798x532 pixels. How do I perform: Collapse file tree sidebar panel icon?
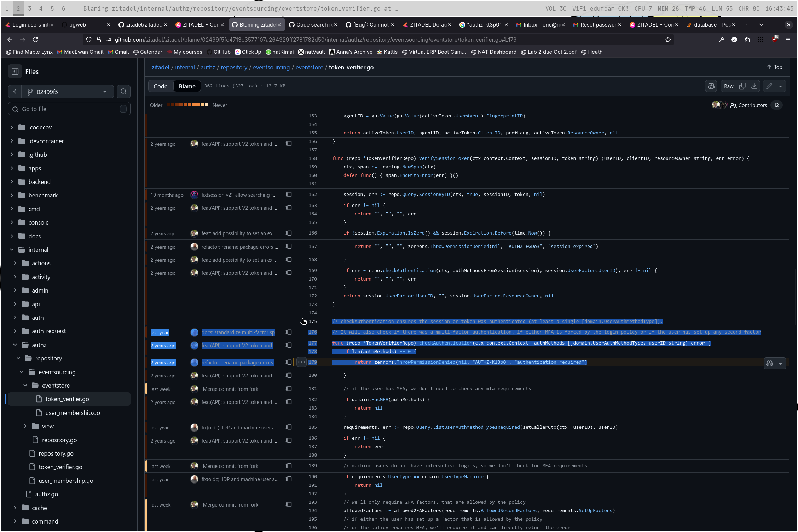pyautogui.click(x=15, y=71)
